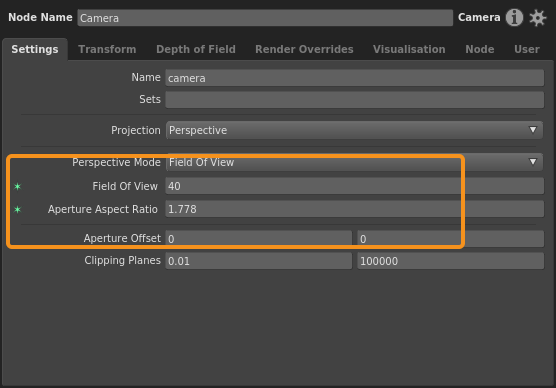The width and height of the screenshot is (556, 388).
Task: Click green star beside Aperture Aspect Ratio
Action: [17, 210]
